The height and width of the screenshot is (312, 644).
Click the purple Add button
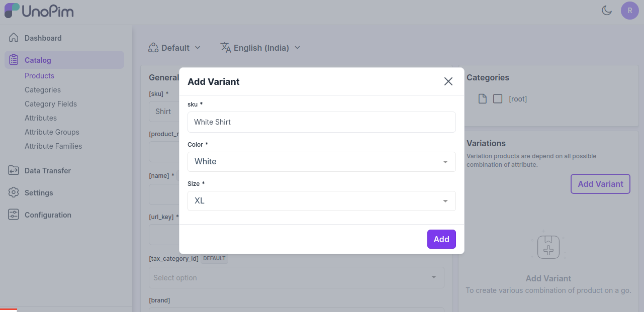point(441,239)
